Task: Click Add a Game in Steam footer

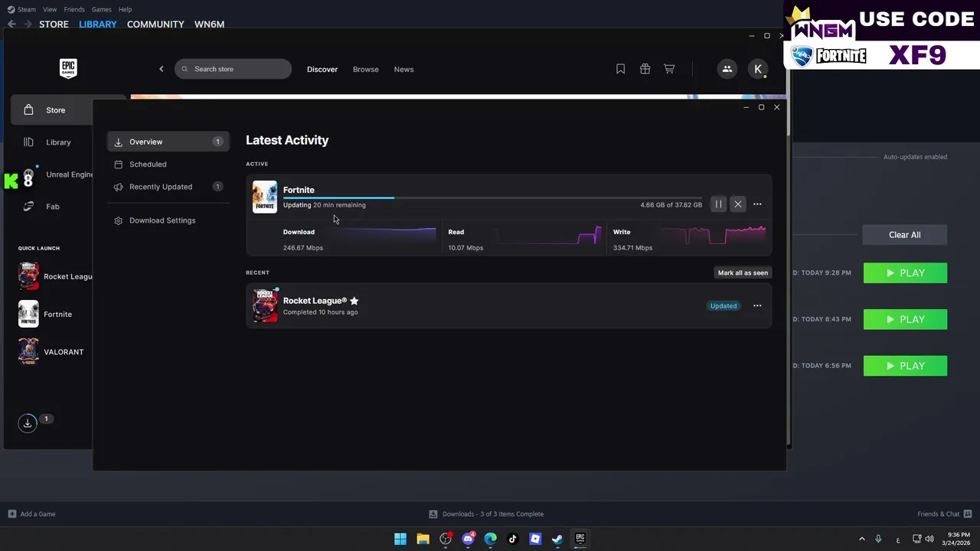Action: point(31,514)
